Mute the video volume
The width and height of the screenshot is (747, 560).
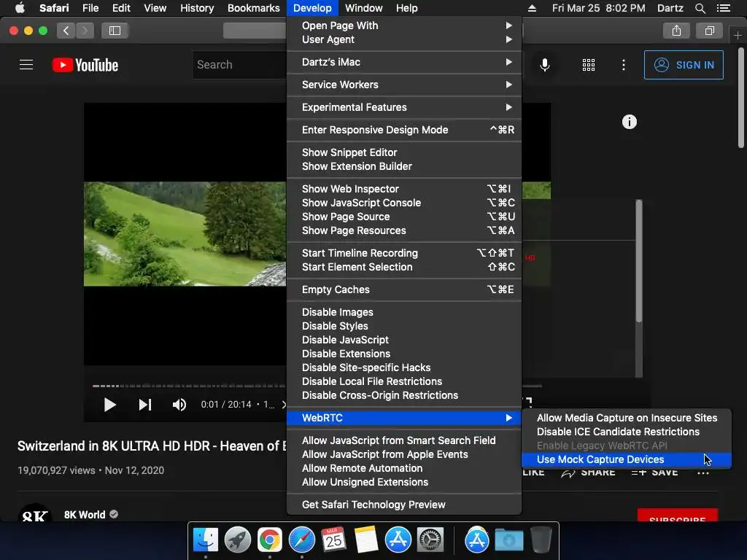pos(179,405)
